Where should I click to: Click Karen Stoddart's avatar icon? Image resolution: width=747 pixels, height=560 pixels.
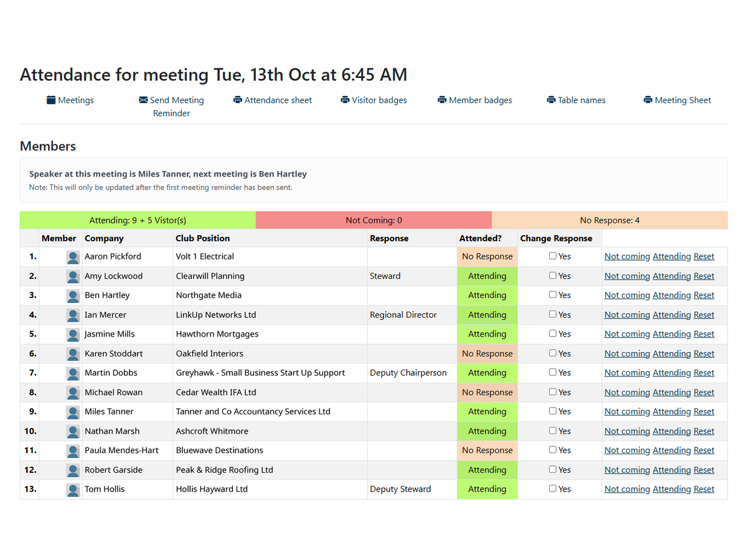pyautogui.click(x=73, y=354)
